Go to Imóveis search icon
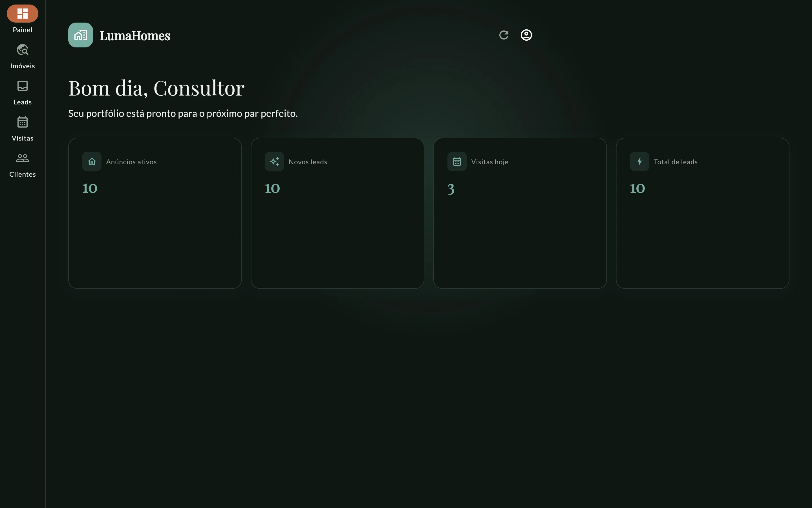The width and height of the screenshot is (812, 508). click(23, 50)
